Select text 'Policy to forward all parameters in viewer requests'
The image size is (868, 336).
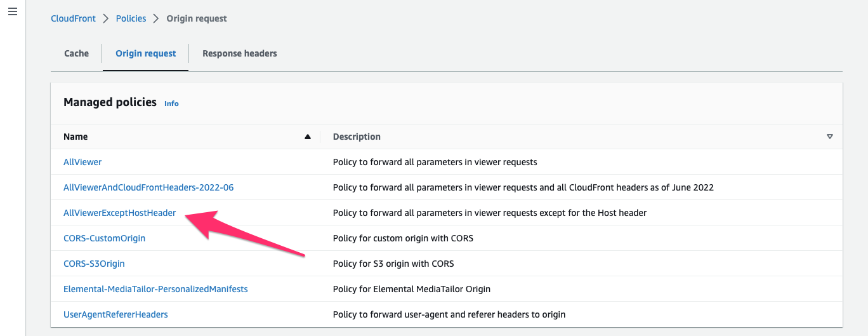click(435, 162)
